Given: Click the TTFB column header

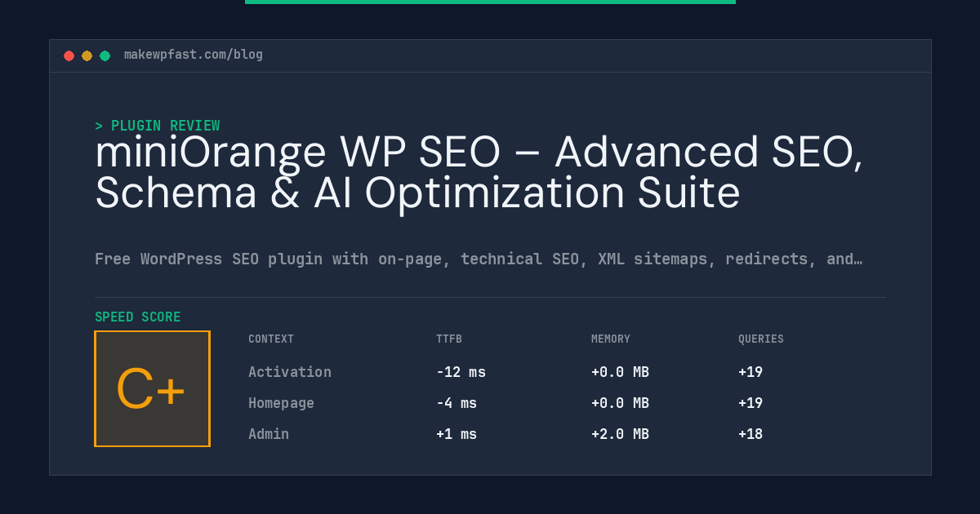Looking at the screenshot, I should click(449, 339).
